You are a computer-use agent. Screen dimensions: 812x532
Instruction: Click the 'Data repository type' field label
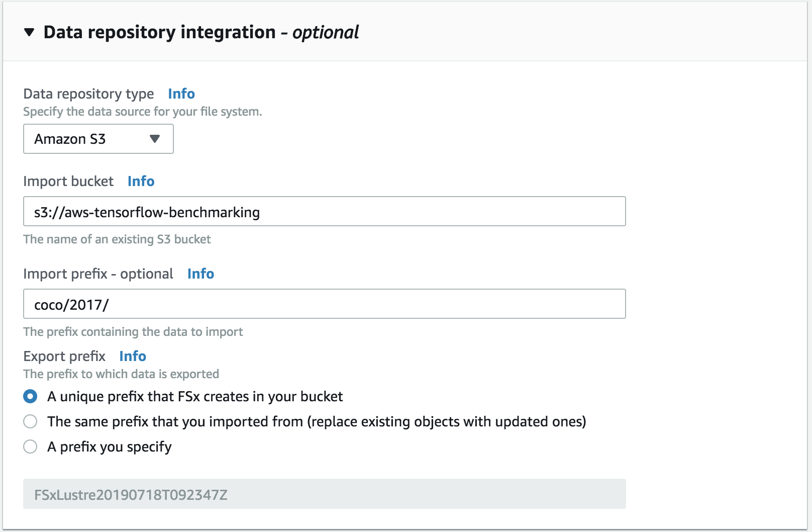tap(88, 94)
